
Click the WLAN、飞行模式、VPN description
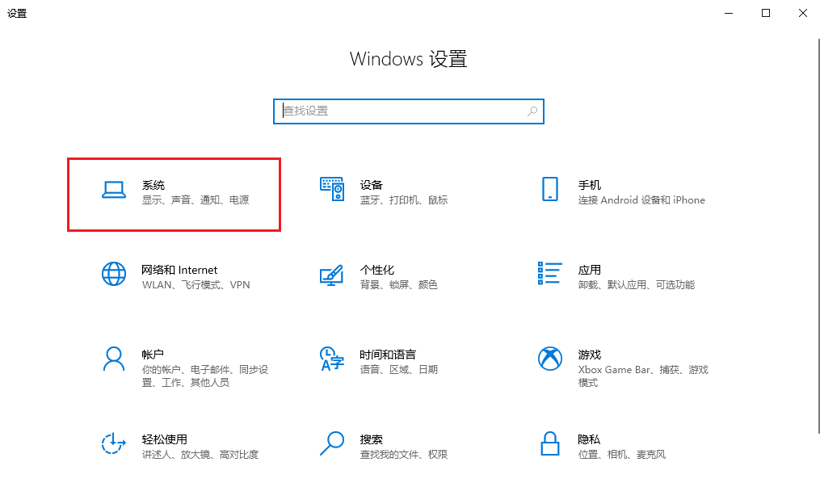pyautogui.click(x=196, y=284)
